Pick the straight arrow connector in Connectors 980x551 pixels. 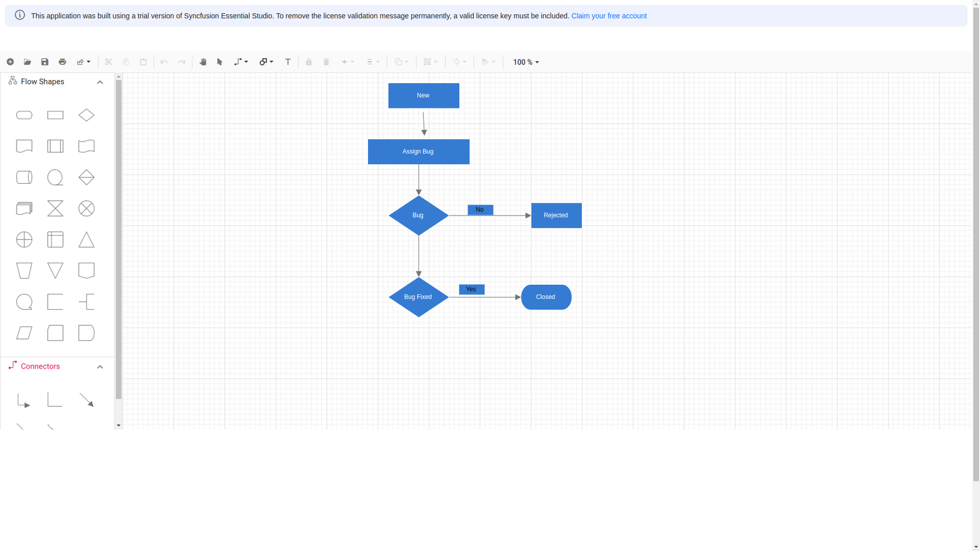[x=86, y=400]
